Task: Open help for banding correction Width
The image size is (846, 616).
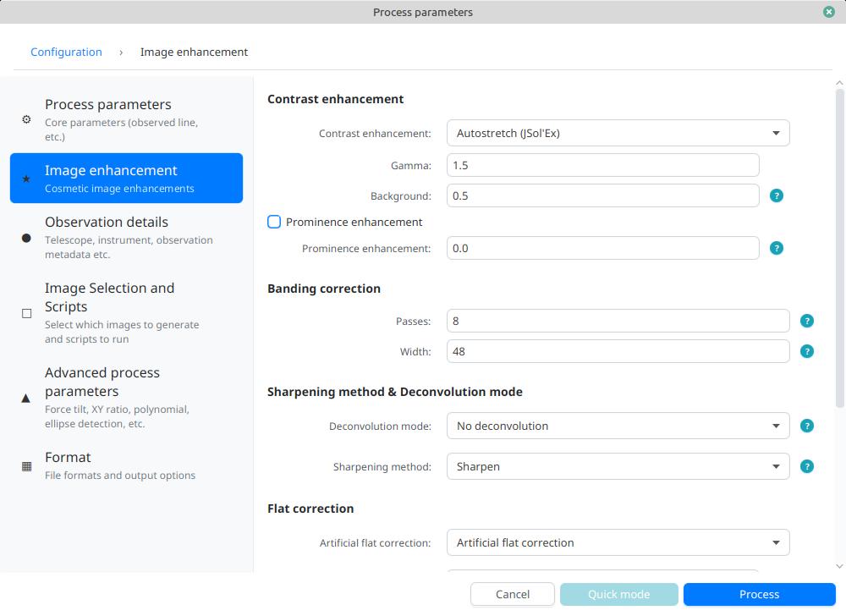Action: 806,351
